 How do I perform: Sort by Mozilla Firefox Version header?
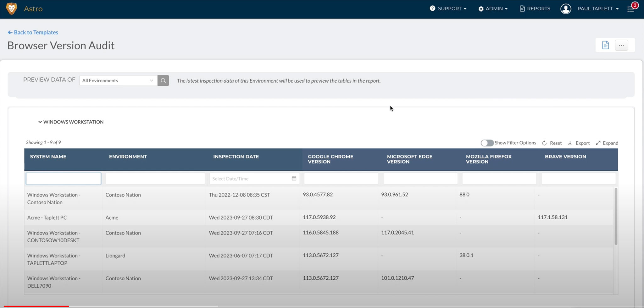[x=489, y=159]
